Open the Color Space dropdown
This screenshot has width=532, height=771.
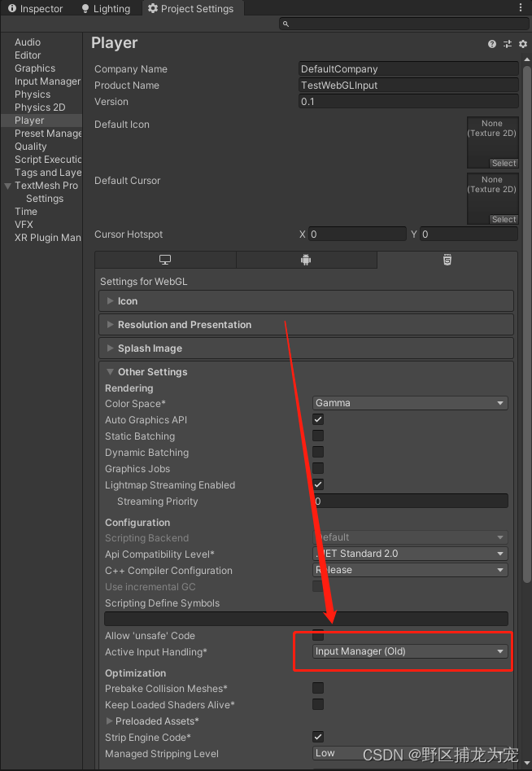[409, 403]
